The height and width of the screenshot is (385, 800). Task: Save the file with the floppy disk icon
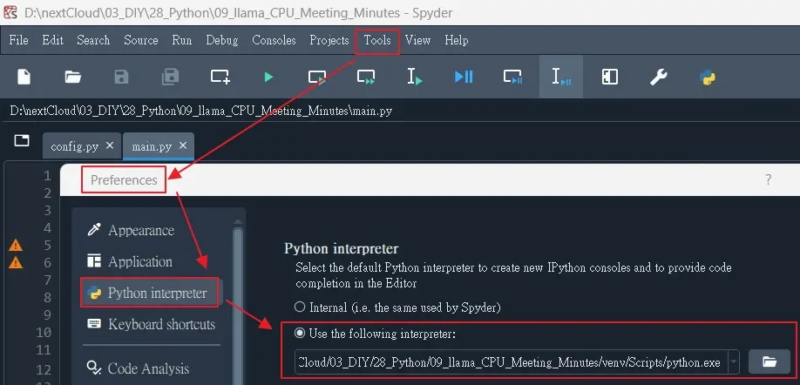click(121, 77)
